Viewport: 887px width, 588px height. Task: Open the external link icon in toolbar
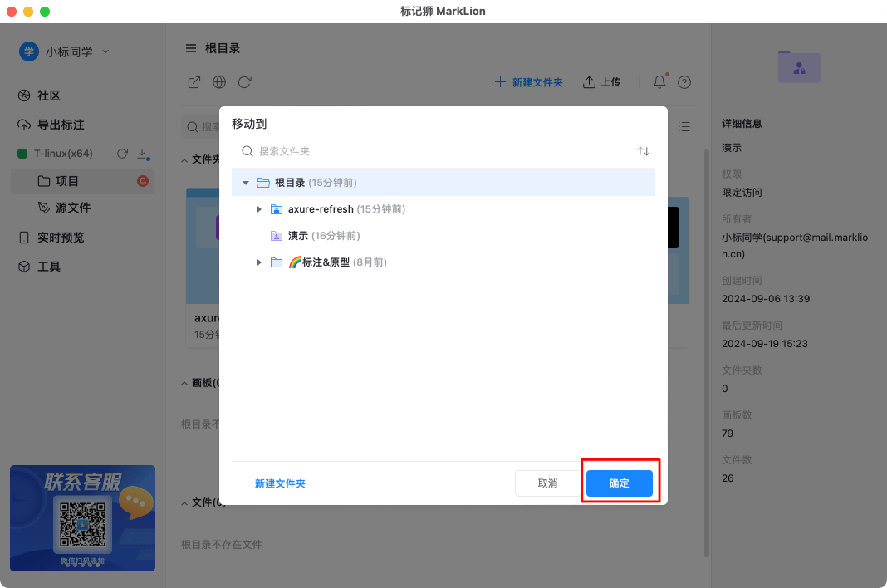(194, 82)
